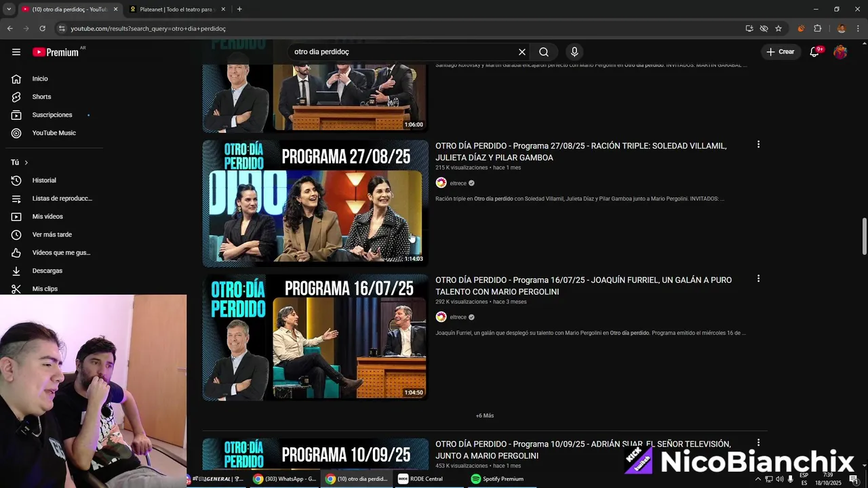Screen dimensions: 868x488
Task: View site information icon in address bar
Action: pos(62,28)
